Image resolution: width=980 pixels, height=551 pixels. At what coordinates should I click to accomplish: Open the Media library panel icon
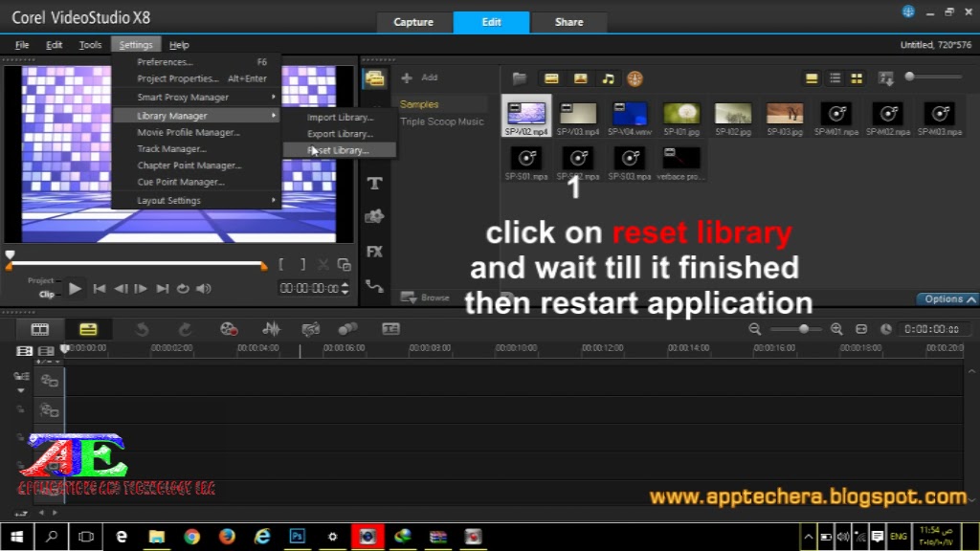[x=374, y=78]
